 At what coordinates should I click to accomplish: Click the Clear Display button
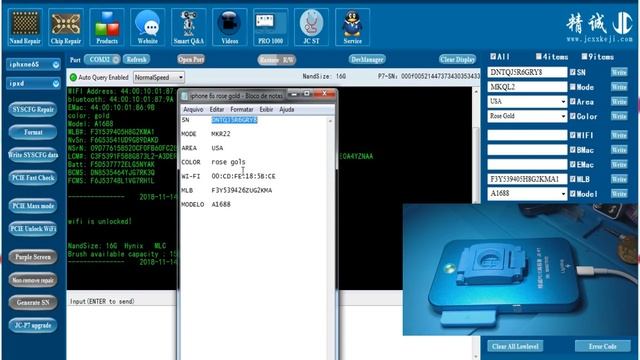tap(458, 60)
